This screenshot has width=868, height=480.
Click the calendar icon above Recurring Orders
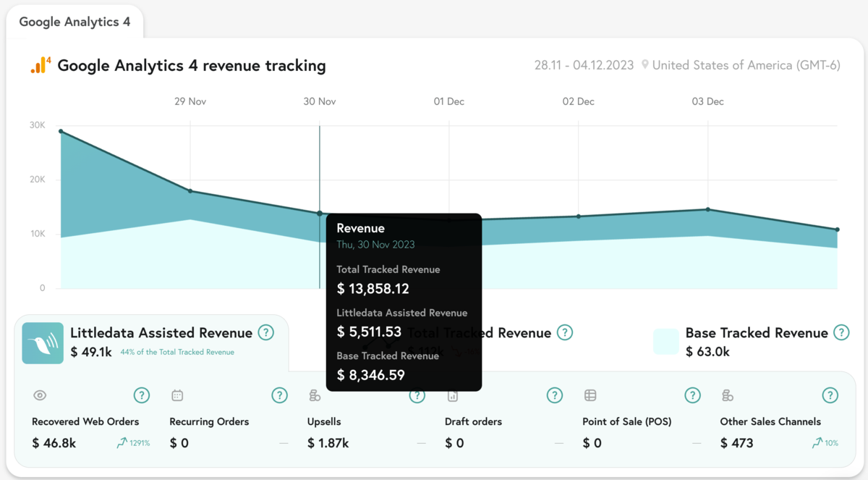coord(177,395)
